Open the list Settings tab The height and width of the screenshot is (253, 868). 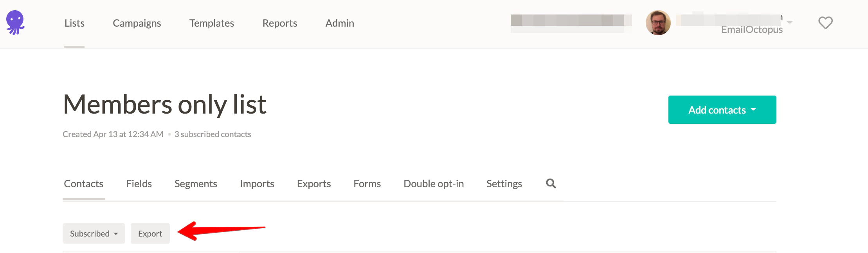pos(504,184)
